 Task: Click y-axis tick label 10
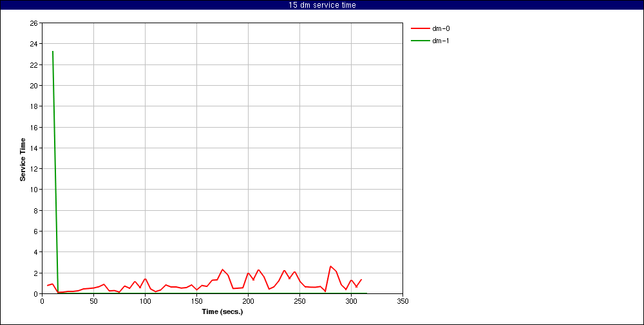coord(33,189)
